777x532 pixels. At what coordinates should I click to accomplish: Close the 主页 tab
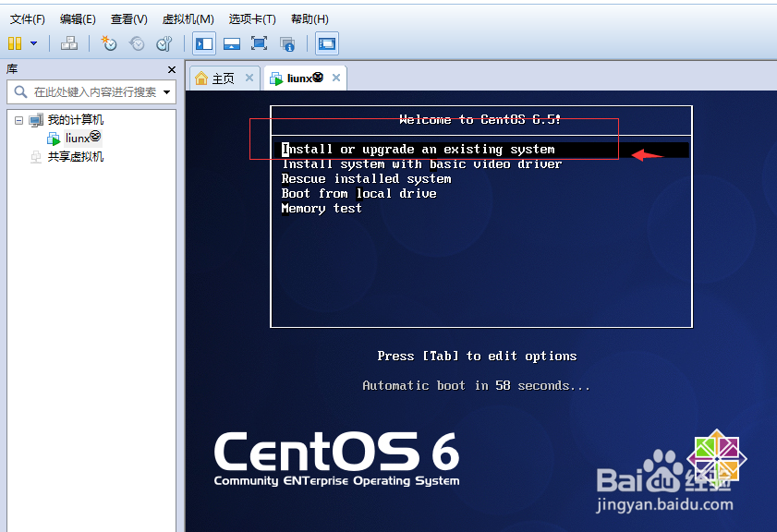249,78
